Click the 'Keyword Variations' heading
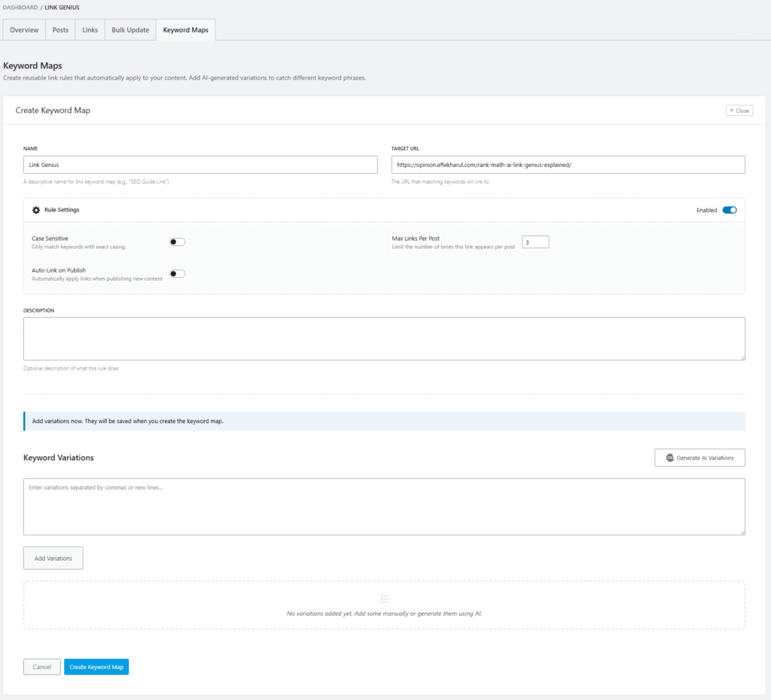The height and width of the screenshot is (700, 771). pyautogui.click(x=59, y=458)
